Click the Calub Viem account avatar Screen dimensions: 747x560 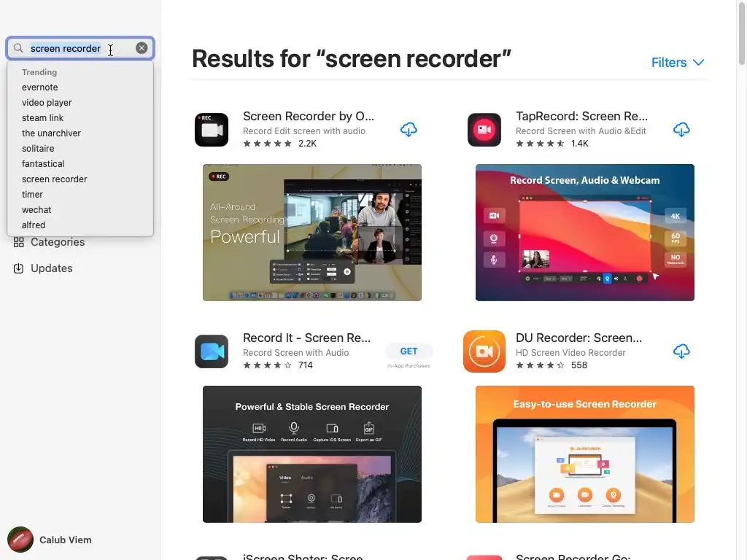coord(20,540)
